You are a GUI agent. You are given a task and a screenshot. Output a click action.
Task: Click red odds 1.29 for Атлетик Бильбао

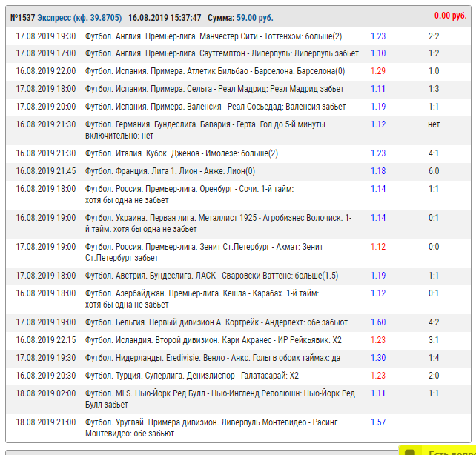point(378,71)
